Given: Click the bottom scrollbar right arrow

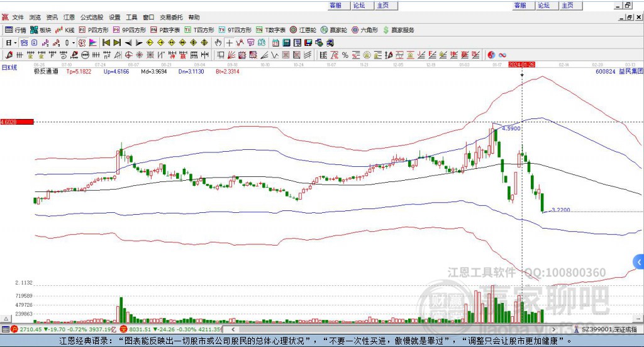Looking at the screenshot, I should pyautogui.click(x=554, y=329).
